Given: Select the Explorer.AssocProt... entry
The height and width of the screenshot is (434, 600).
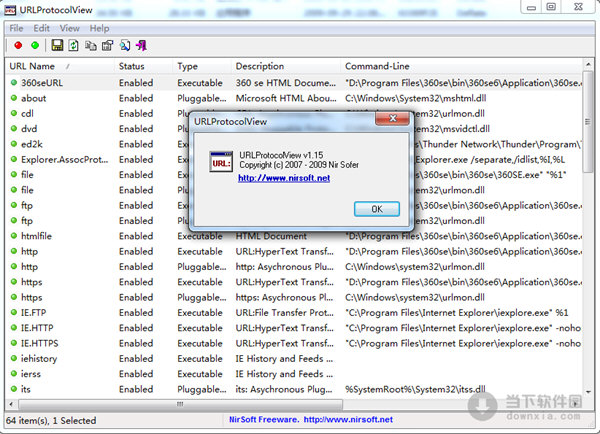Looking at the screenshot, I should click(x=65, y=159).
